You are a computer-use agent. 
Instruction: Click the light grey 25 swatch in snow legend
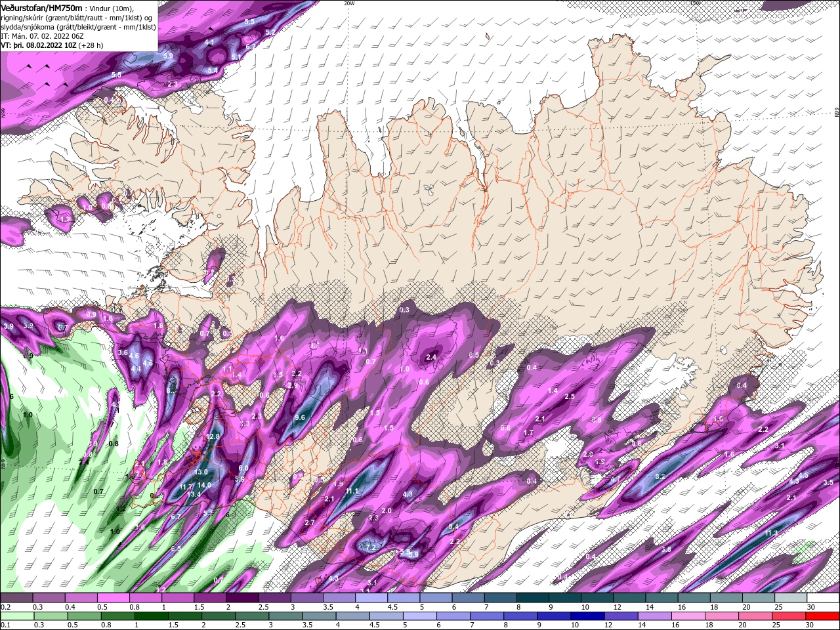[x=790, y=597]
